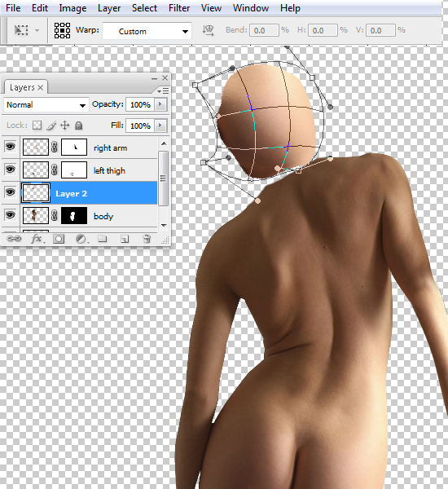
Task: Open the Warp style dropdown
Action: pyautogui.click(x=147, y=31)
